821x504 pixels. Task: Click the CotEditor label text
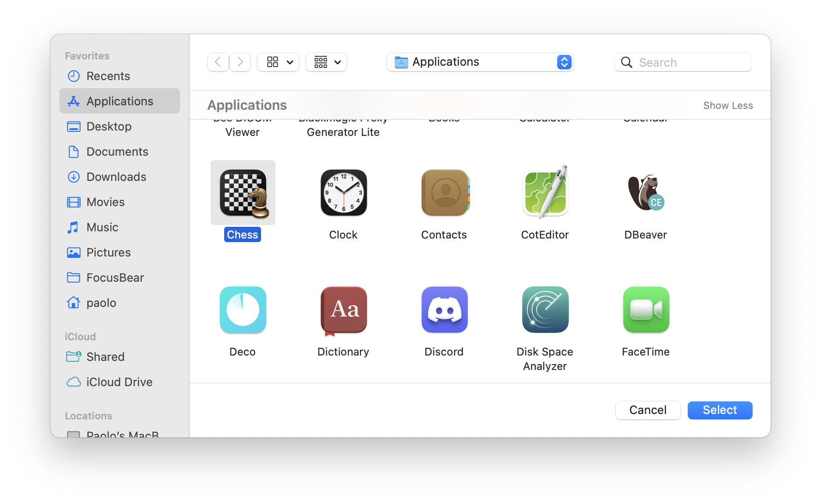point(545,234)
